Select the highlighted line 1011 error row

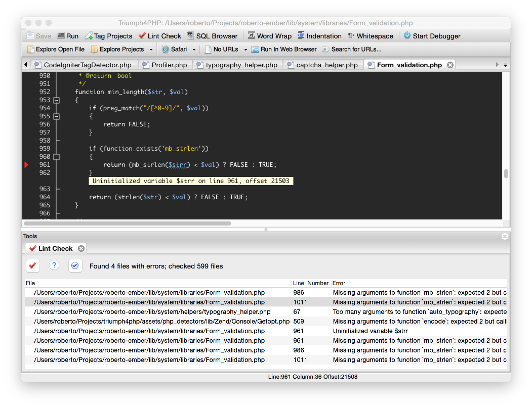click(266, 302)
